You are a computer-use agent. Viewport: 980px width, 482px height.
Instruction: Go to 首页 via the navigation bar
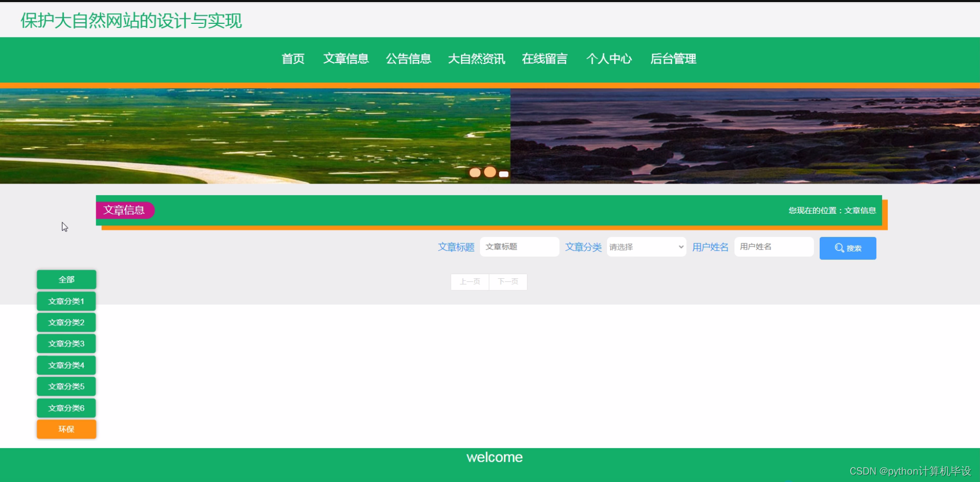point(293,59)
